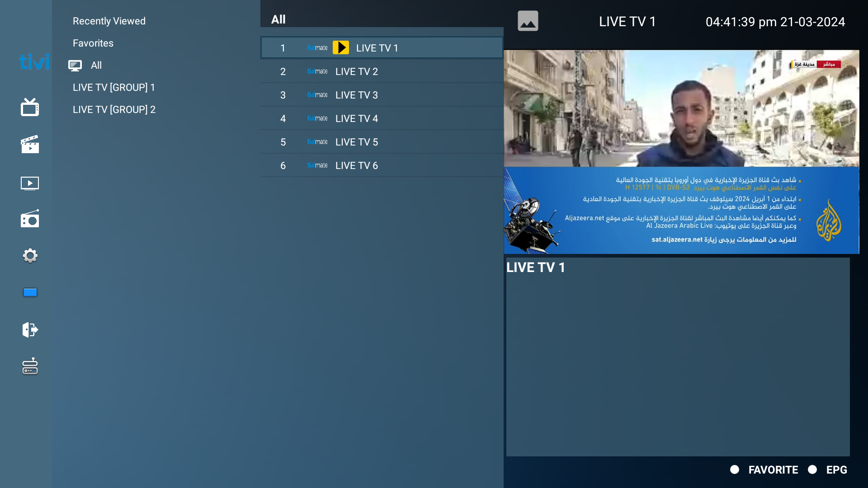Open the Movies clapperboard icon
868x488 pixels.
coord(30,144)
